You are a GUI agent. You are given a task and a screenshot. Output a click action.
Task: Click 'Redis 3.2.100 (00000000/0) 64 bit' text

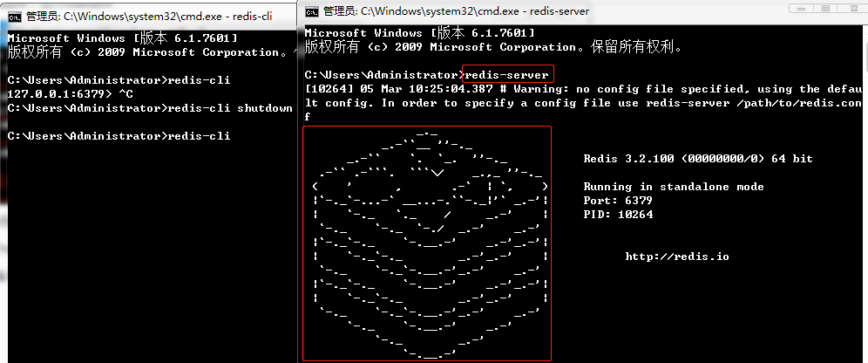698,159
